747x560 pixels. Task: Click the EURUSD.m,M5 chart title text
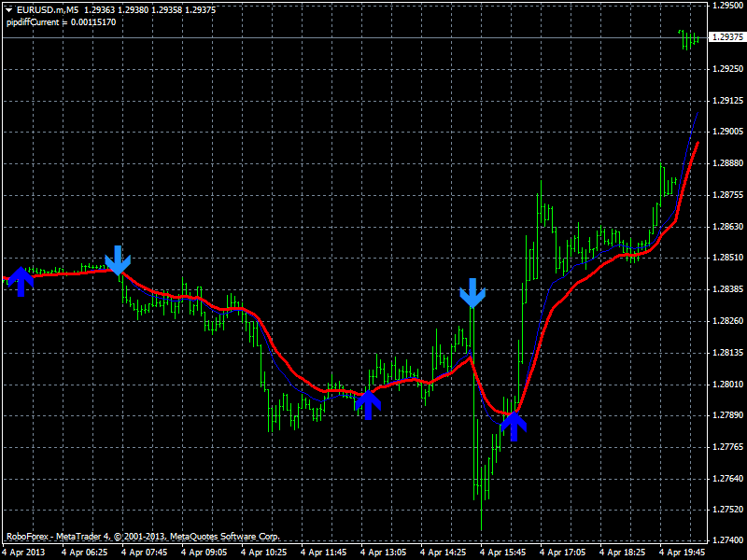point(49,9)
